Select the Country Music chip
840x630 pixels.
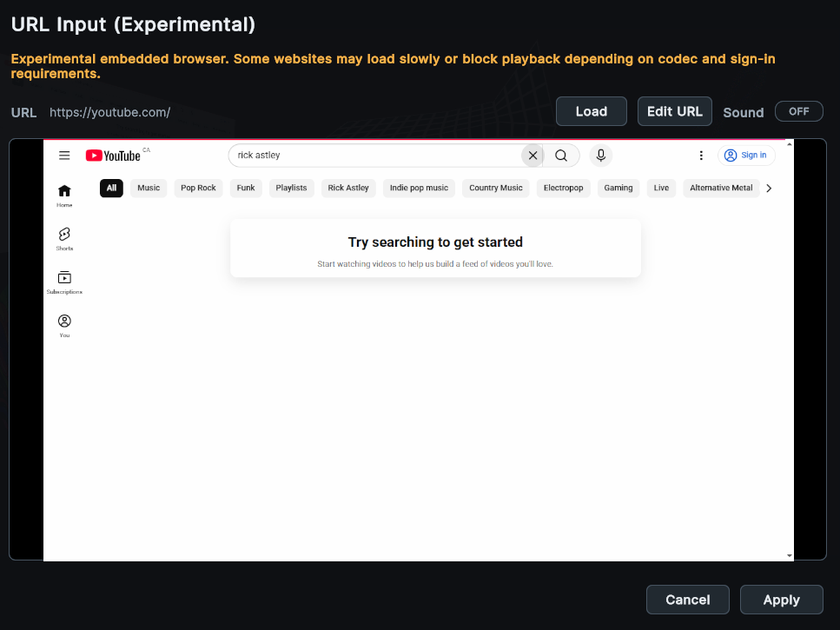495,188
